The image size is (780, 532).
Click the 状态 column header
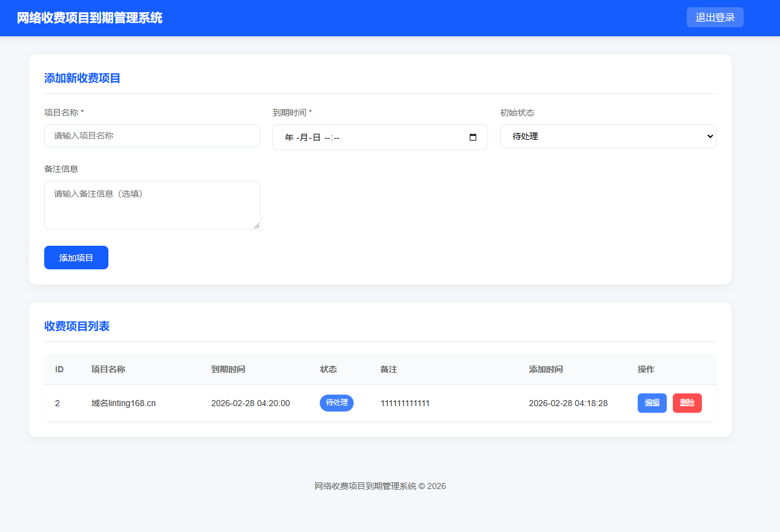(328, 369)
